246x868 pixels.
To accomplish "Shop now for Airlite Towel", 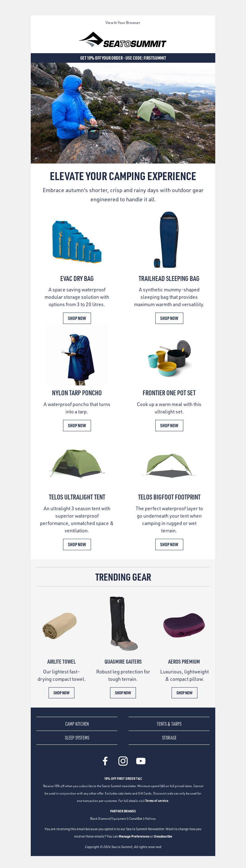I will 61,692.
